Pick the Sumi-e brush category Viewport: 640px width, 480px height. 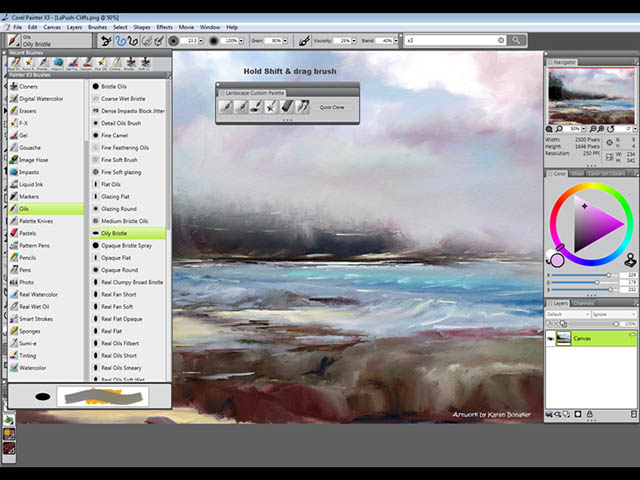tap(45, 344)
